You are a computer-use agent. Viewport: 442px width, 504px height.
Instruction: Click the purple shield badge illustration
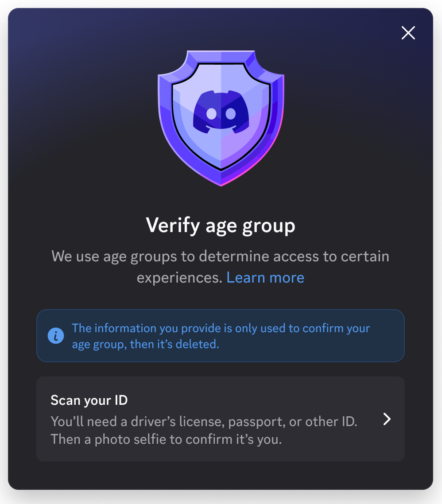221,118
